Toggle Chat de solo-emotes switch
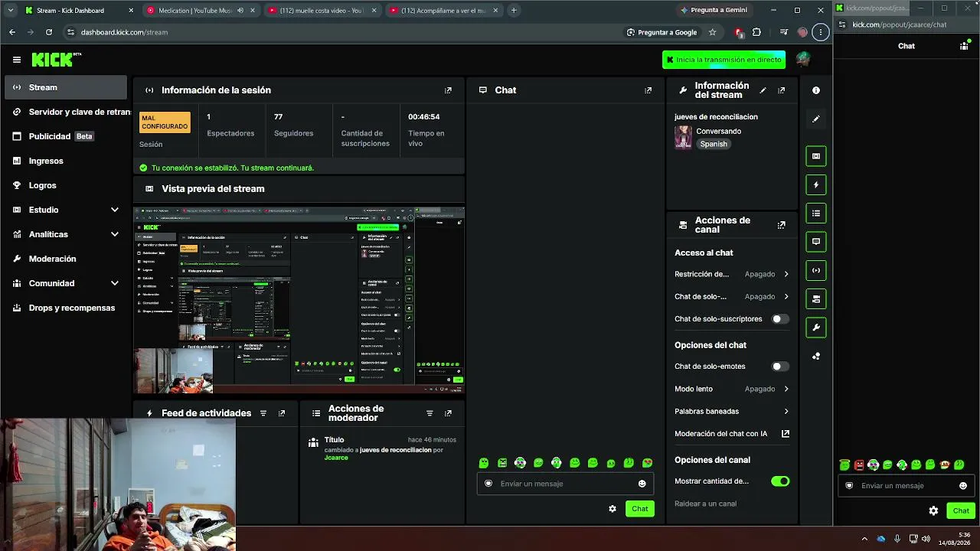 coord(779,367)
